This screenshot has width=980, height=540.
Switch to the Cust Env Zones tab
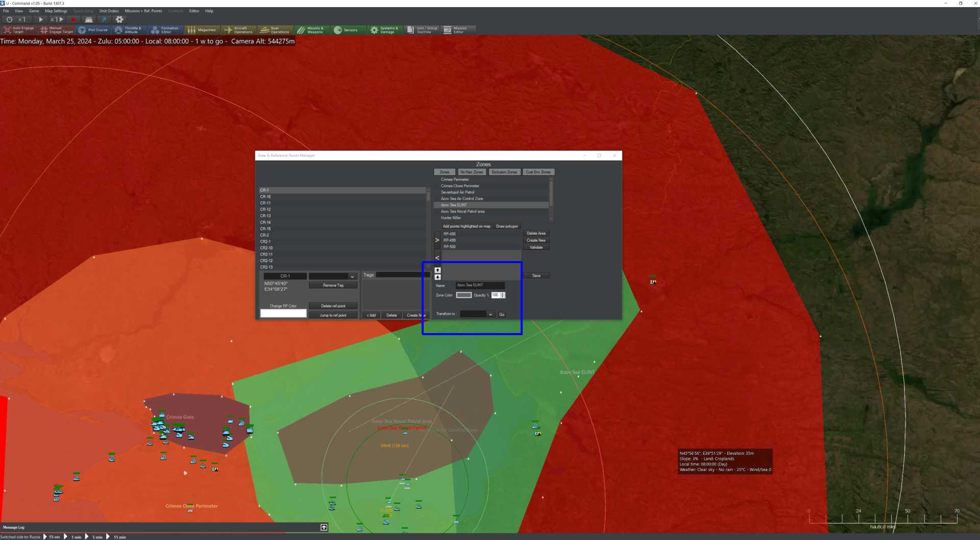(x=538, y=172)
